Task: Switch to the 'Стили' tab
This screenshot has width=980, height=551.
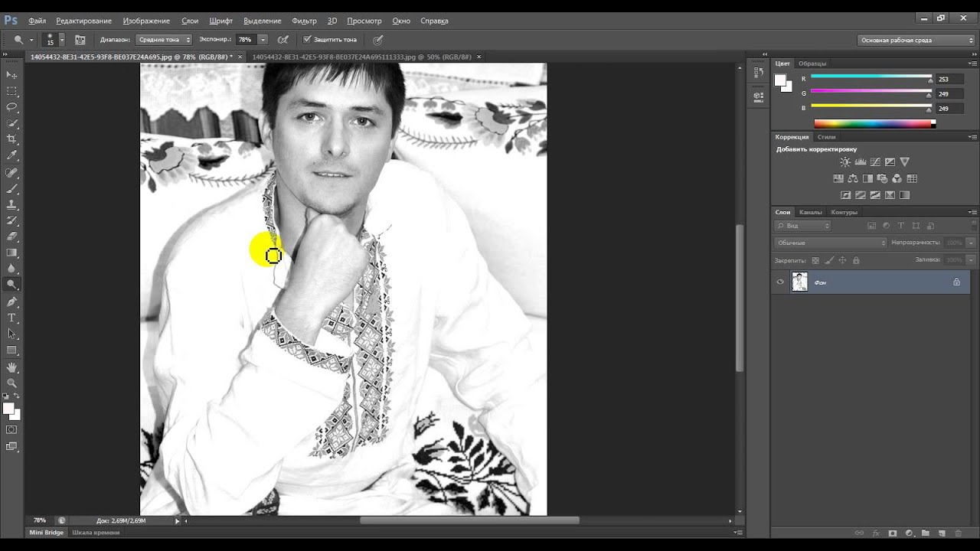Action: click(826, 137)
